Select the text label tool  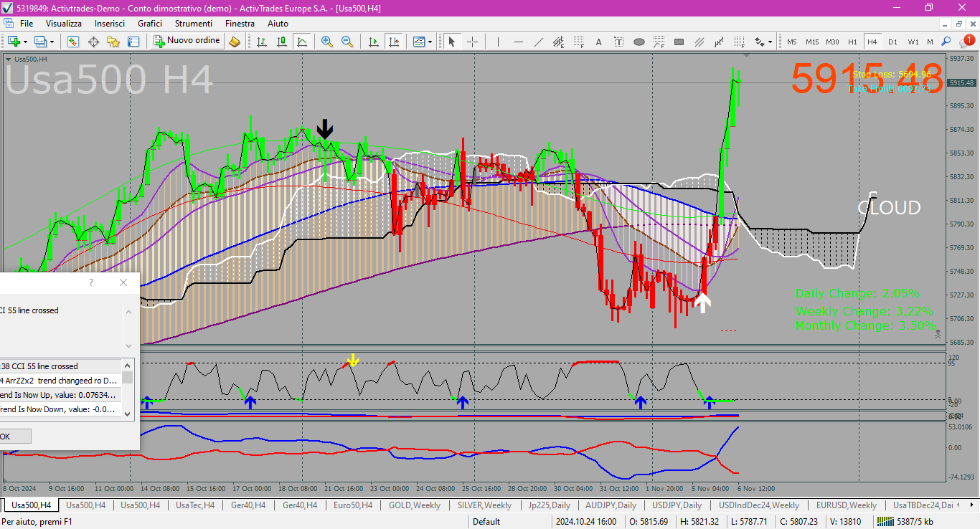[619, 42]
